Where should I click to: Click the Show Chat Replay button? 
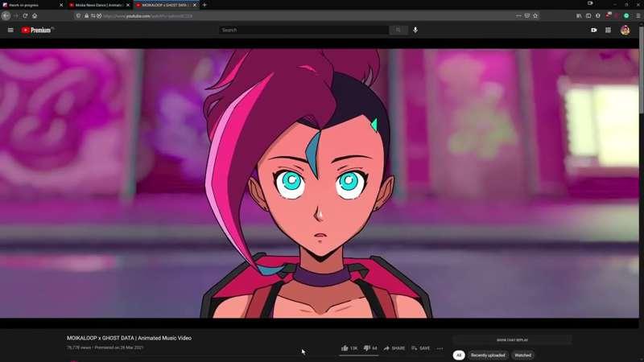click(512, 339)
